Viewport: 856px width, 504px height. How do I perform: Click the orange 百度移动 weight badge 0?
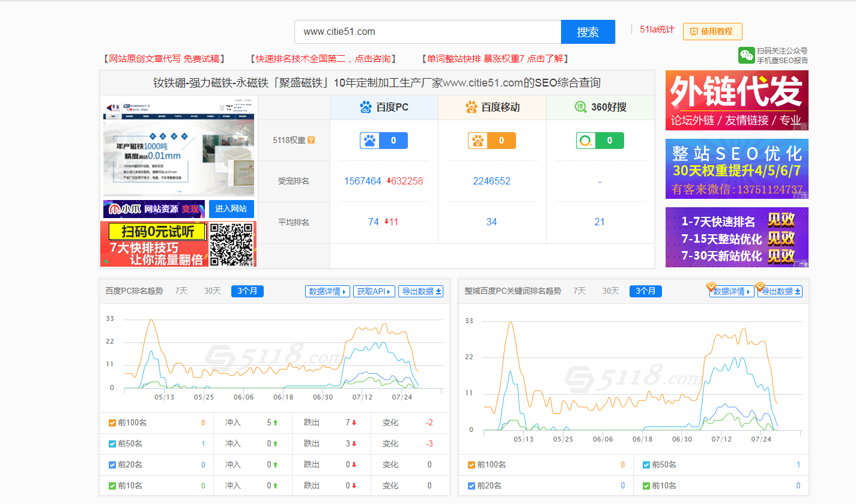pyautogui.click(x=492, y=141)
